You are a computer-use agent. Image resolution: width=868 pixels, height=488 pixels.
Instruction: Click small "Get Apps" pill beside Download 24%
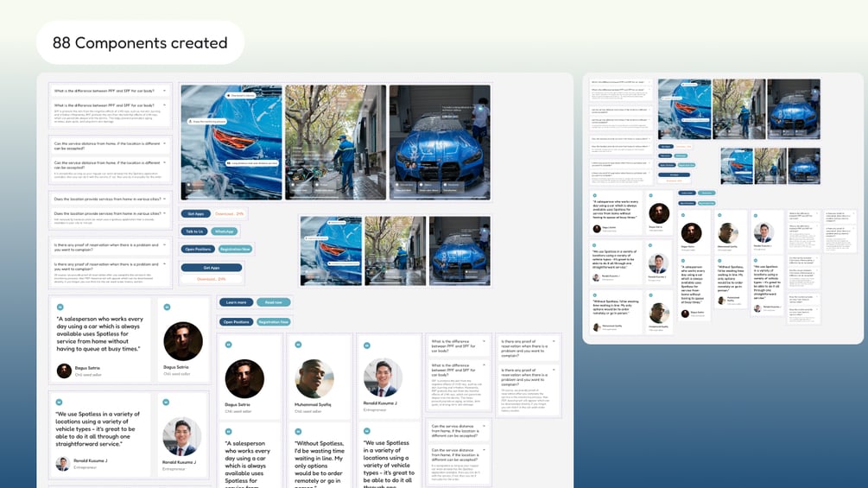(196, 213)
